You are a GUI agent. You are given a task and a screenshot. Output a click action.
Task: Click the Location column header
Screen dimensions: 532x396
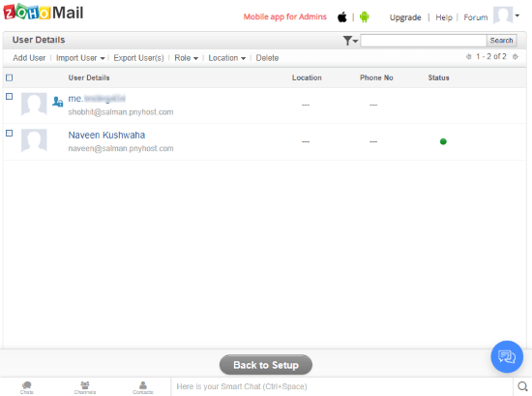point(307,77)
